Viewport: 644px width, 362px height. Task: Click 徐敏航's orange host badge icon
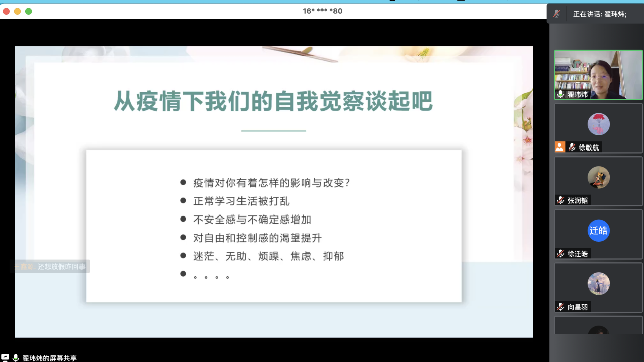(559, 147)
